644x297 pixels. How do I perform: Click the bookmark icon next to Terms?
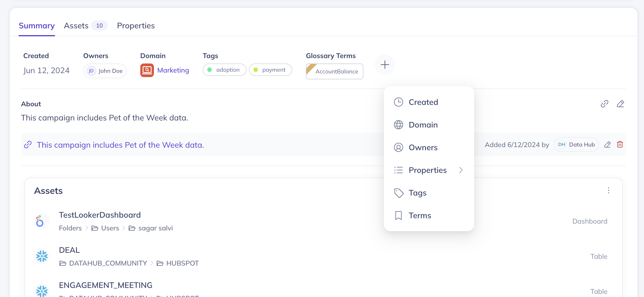[x=399, y=215]
